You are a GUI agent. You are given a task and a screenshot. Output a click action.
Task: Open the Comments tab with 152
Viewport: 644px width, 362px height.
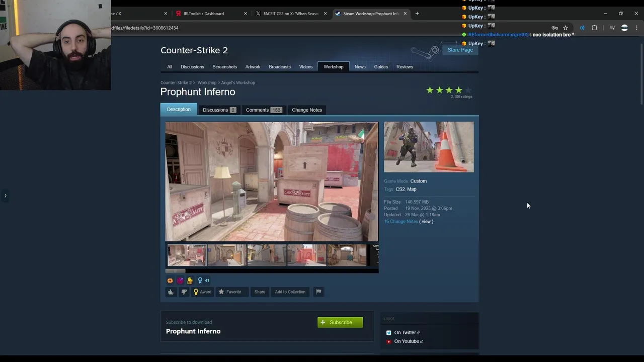(x=264, y=110)
